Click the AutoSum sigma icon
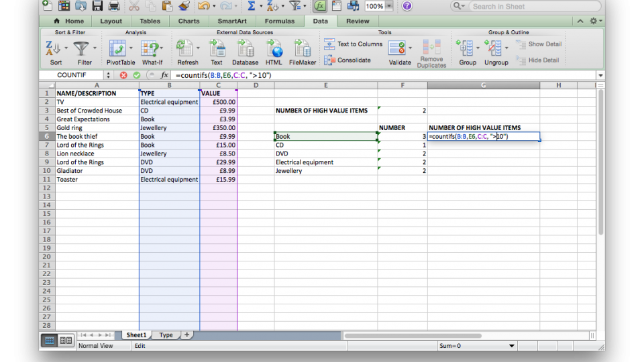644x362 pixels. (x=252, y=6)
